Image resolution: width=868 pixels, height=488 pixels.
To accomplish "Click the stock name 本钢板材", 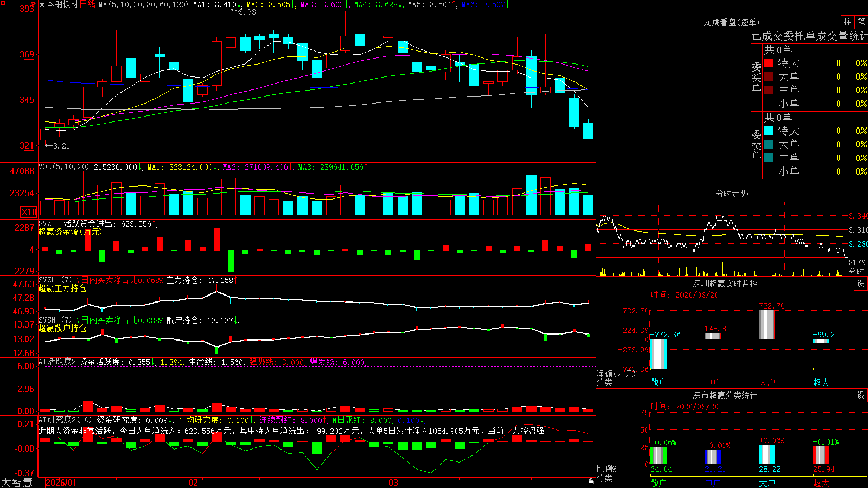I will coord(62,4).
